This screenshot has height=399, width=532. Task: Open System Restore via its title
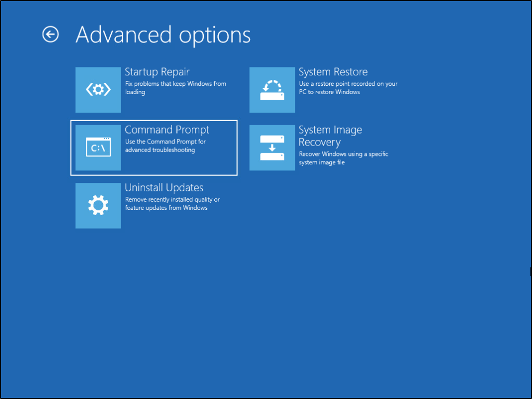[333, 72]
